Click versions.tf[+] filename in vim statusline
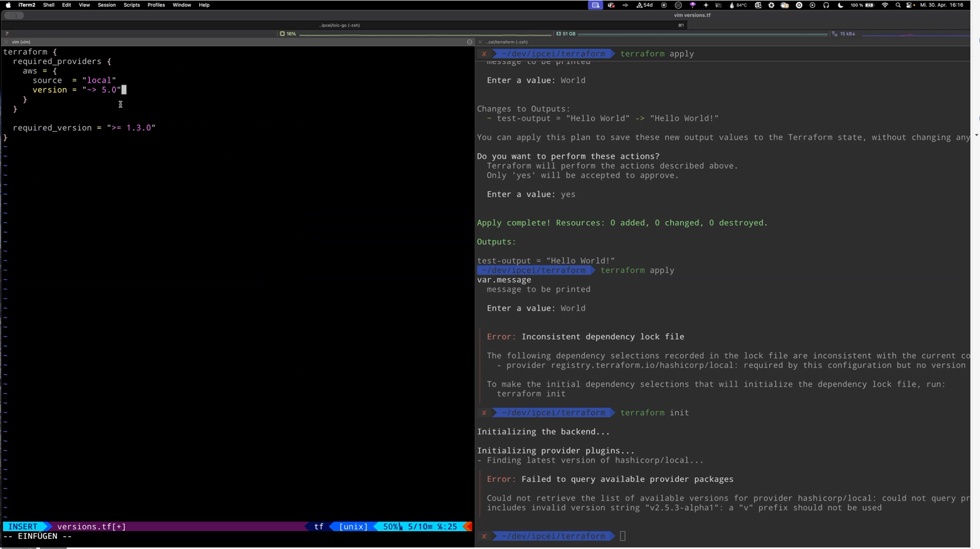Viewport: 980px width, 549px height. click(91, 527)
